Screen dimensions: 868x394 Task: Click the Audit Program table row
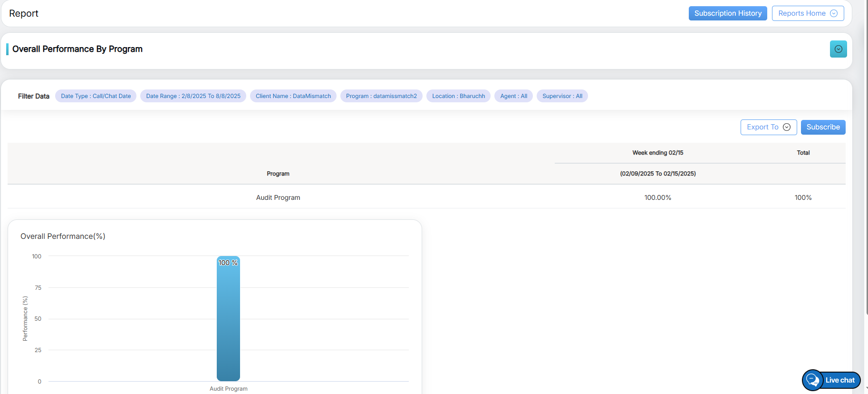[278, 197]
